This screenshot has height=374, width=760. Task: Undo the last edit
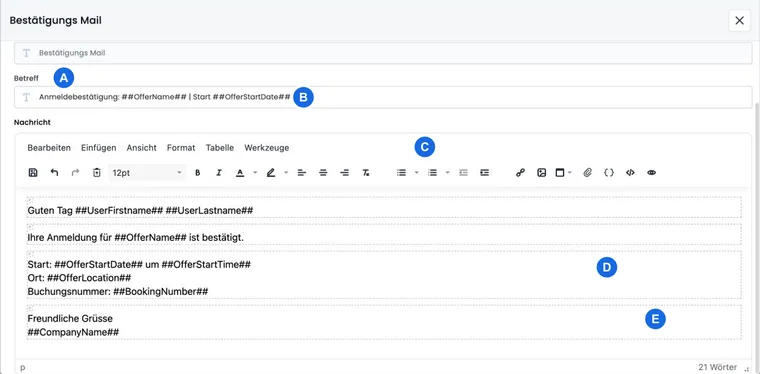coord(54,172)
